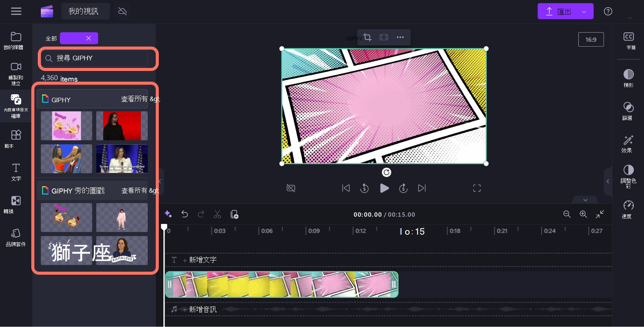The image size is (644, 327).
Task: Zoom in the timeline
Action: pyautogui.click(x=583, y=214)
